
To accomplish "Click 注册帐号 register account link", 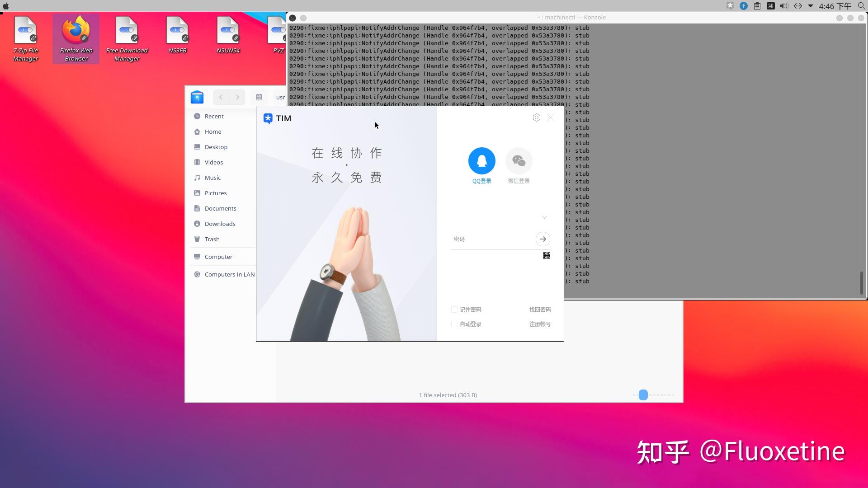I will click(539, 324).
